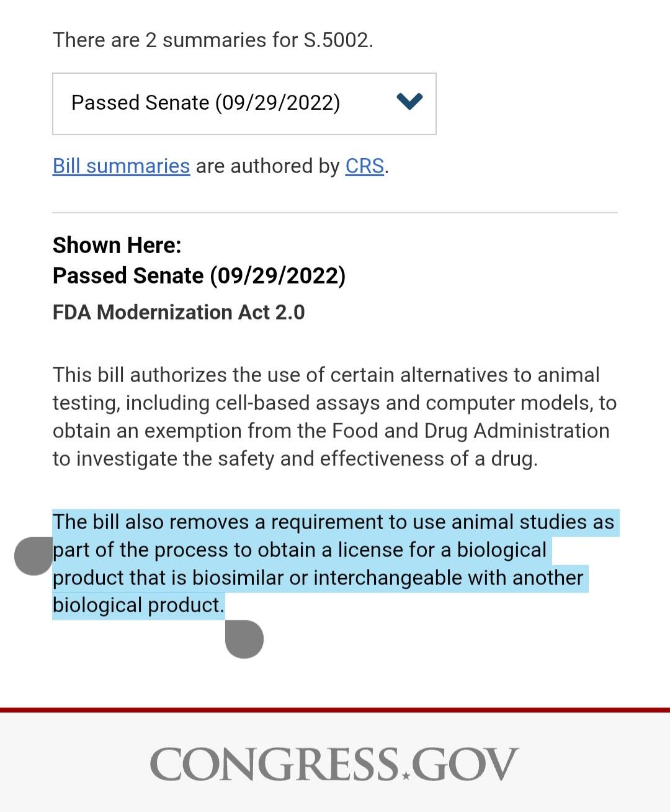Viewport: 670px width, 812px height.
Task: Click "are authored by" text between links
Action: (267, 166)
